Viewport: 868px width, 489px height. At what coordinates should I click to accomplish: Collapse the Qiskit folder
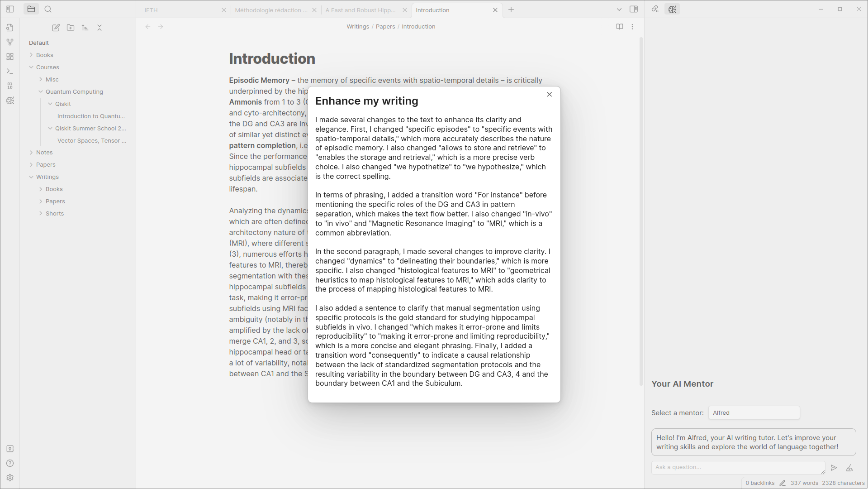coord(63,104)
